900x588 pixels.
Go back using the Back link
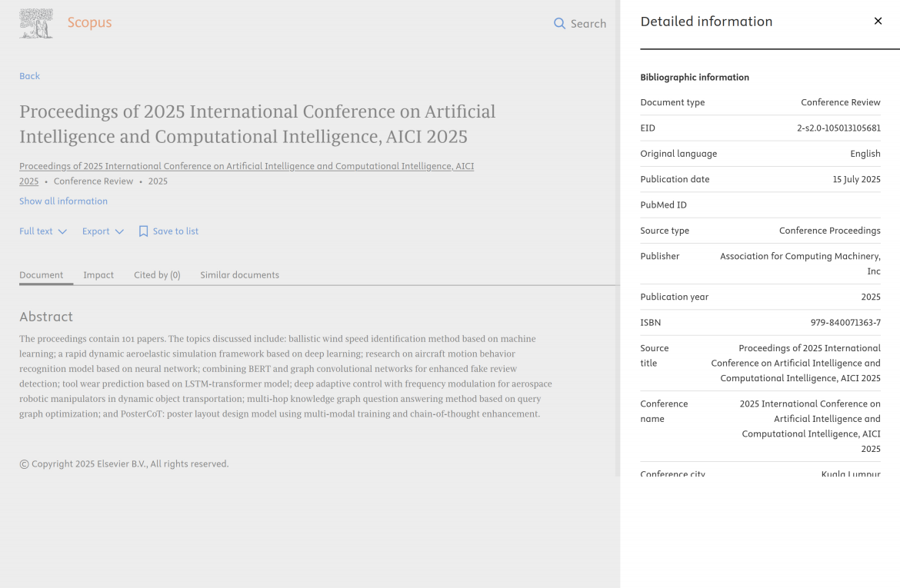[x=29, y=76]
